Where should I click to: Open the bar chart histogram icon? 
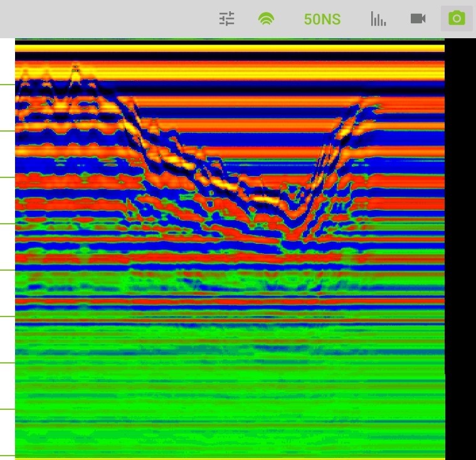click(x=378, y=19)
